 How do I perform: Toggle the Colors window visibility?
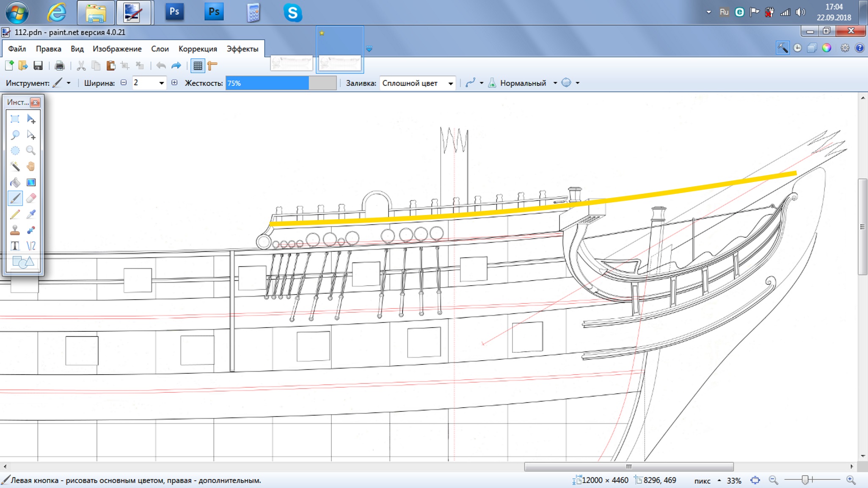827,48
